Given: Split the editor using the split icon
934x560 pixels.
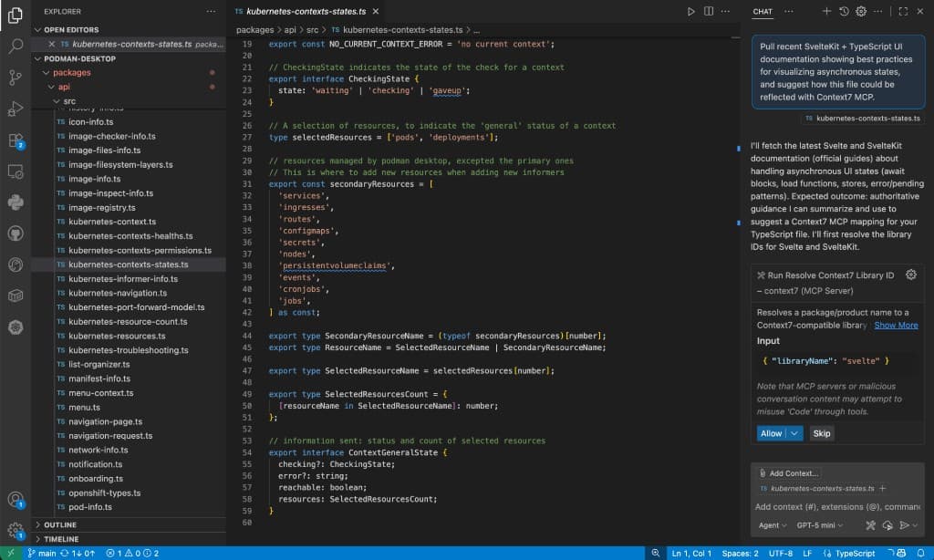Looking at the screenshot, I should (709, 11).
